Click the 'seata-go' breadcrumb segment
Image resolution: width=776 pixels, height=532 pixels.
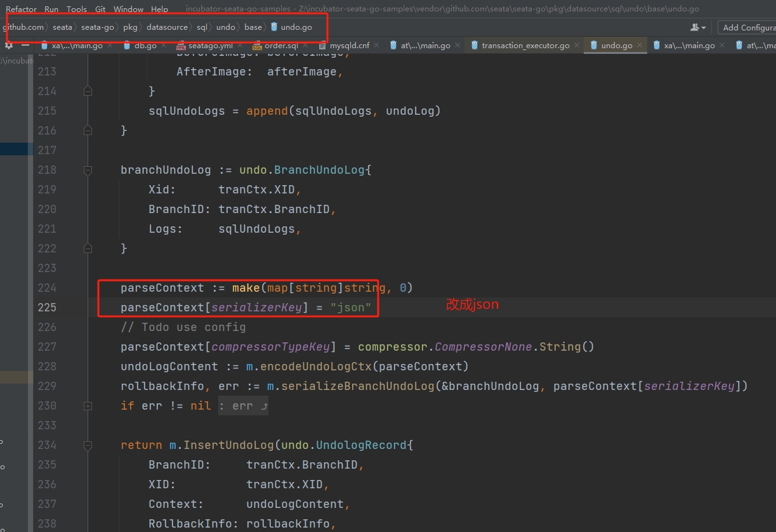point(97,27)
